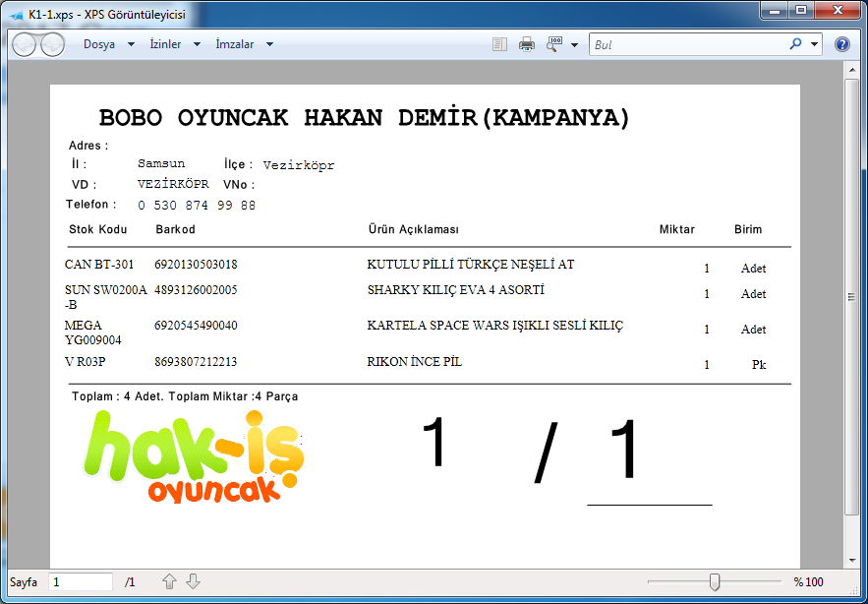Click the Miktar column header
The width and height of the screenshot is (868, 604).
pyautogui.click(x=677, y=229)
